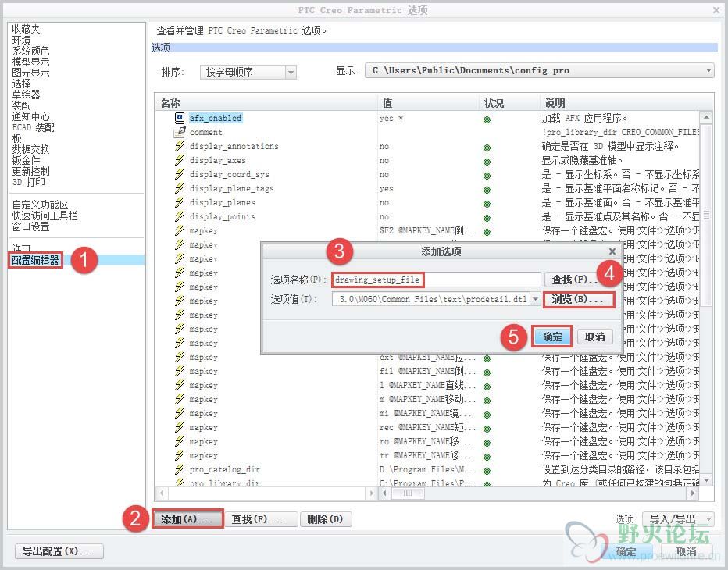Click lightning icon beside display_annotations

coord(180,146)
